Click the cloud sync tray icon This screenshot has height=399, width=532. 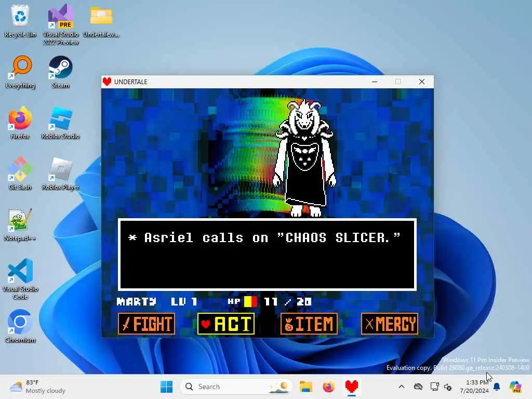[x=418, y=387]
